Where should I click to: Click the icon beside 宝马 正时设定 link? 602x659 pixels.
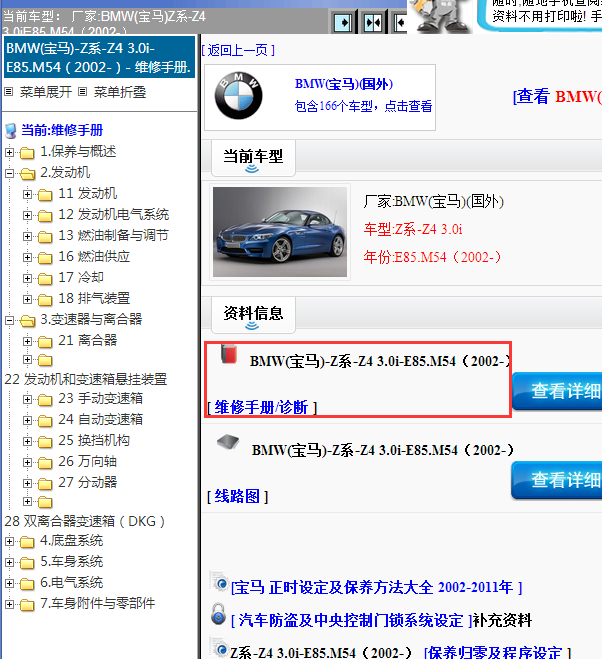coord(219,582)
